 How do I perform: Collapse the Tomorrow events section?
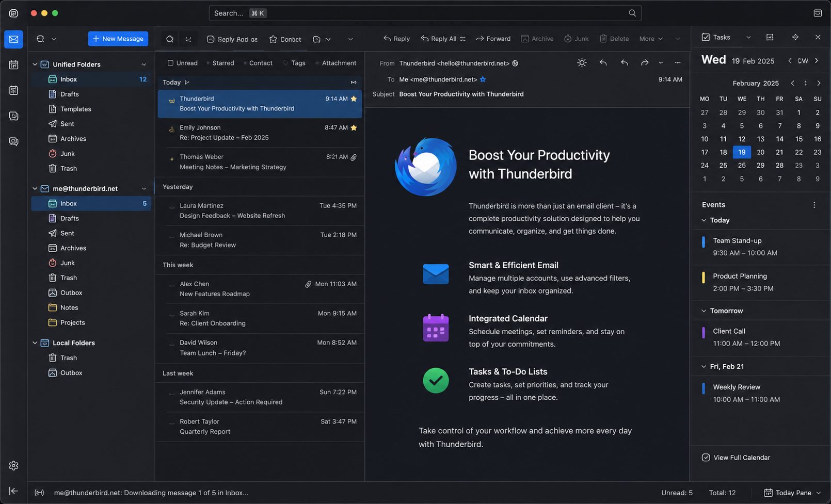point(704,311)
